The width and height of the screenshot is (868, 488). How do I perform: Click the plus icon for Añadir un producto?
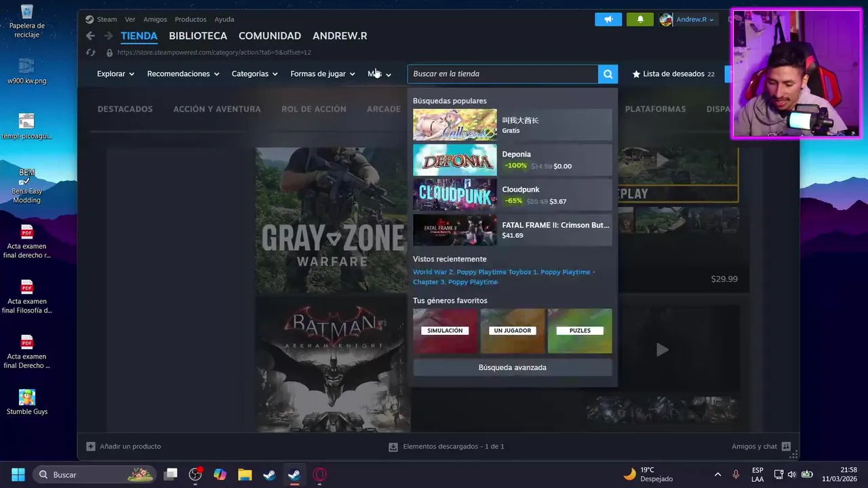pyautogui.click(x=91, y=447)
